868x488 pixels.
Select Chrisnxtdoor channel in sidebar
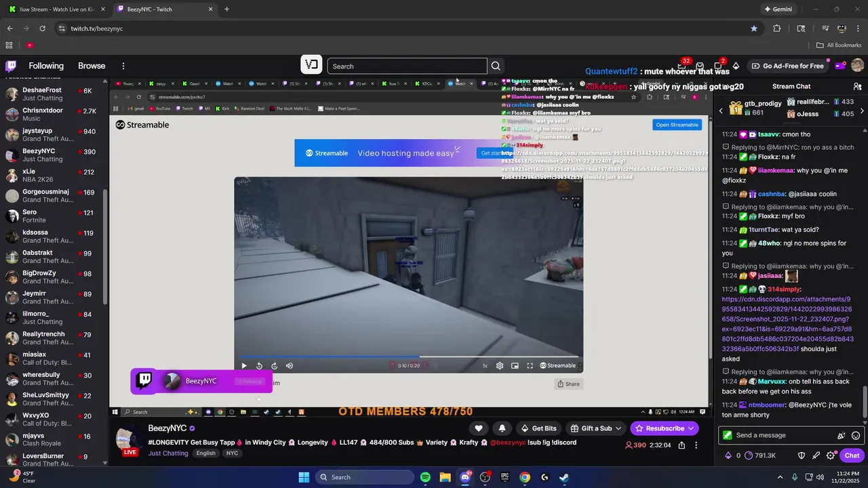point(53,115)
